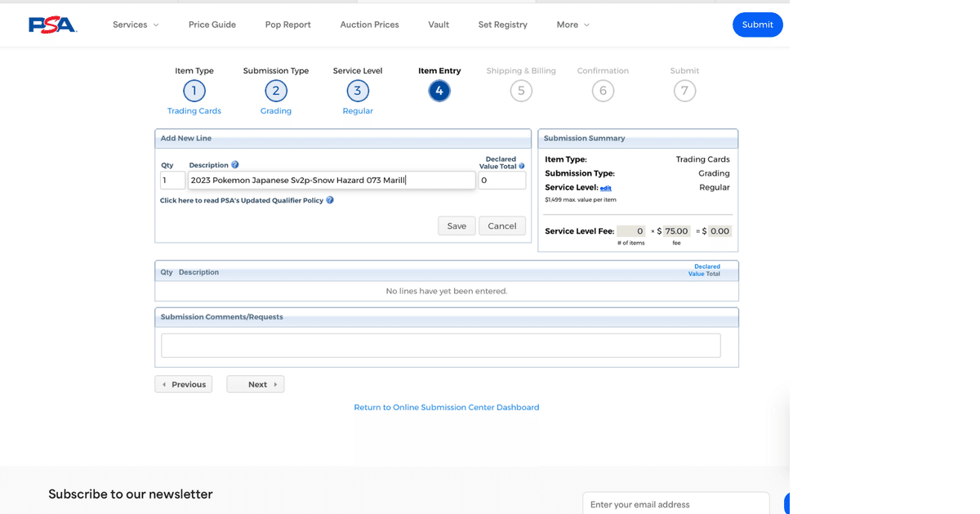Open Auction Prices in navigation
This screenshot has height=514, width=980.
(370, 25)
